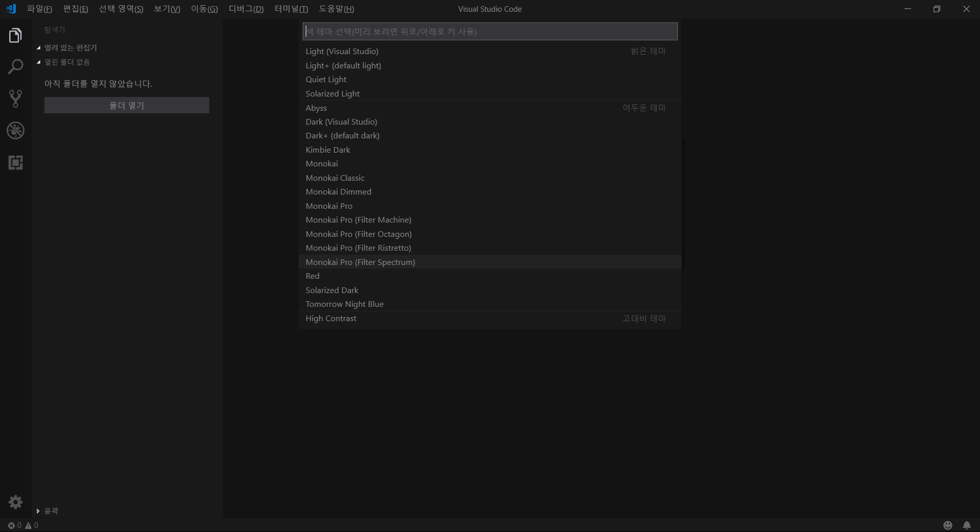Select the Abyss theme
This screenshot has height=532, width=980.
tap(490, 108)
